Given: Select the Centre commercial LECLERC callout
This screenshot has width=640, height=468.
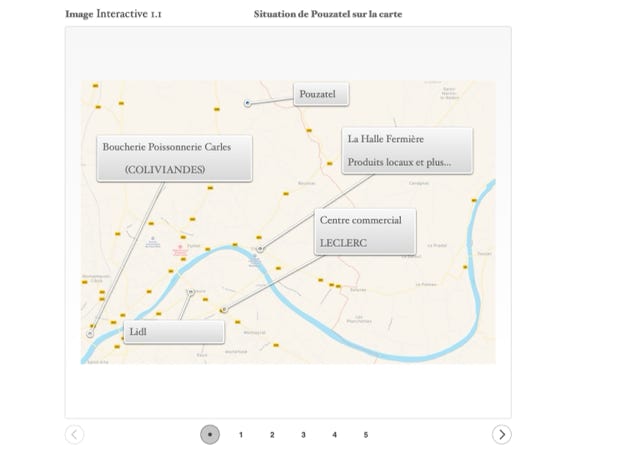Looking at the screenshot, I should point(364,231).
